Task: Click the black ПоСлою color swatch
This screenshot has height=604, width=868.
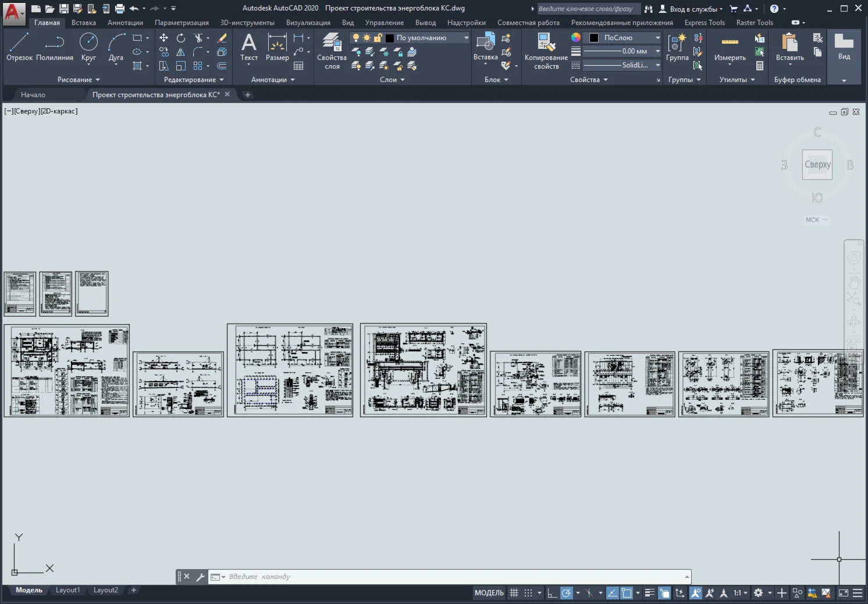Action: [x=594, y=38]
